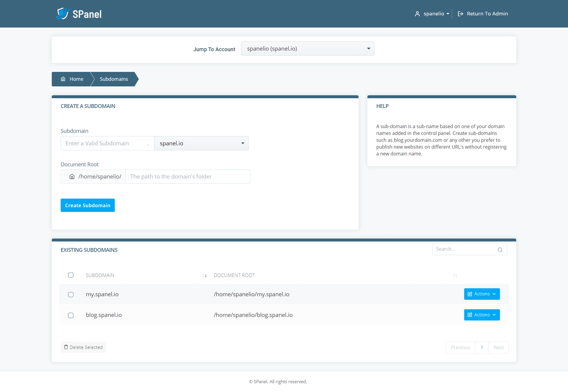Click the my.spanel.io subdomain text
The image size is (568, 392).
pos(102,294)
